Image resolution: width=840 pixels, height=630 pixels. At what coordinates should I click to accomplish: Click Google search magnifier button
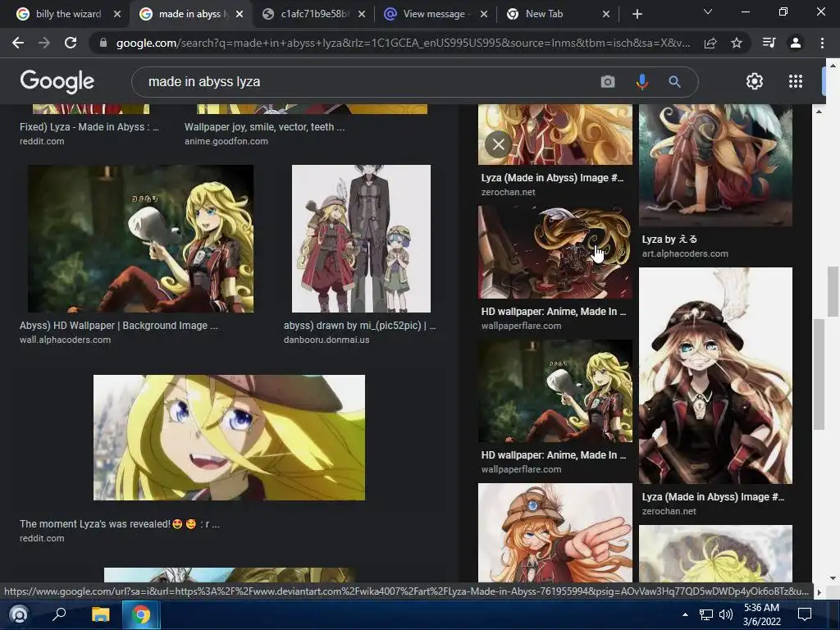(674, 81)
